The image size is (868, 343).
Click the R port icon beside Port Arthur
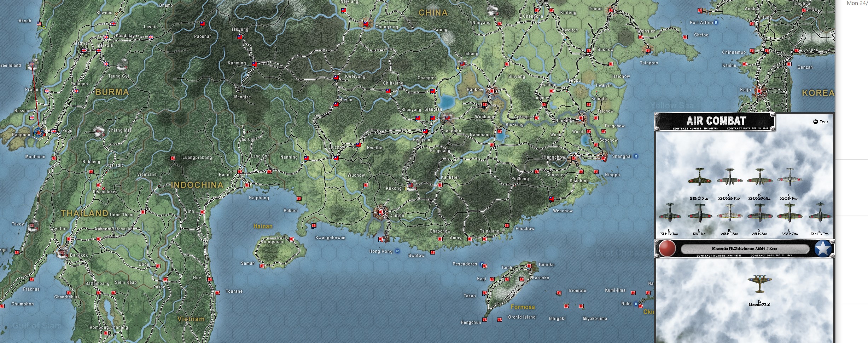click(716, 22)
